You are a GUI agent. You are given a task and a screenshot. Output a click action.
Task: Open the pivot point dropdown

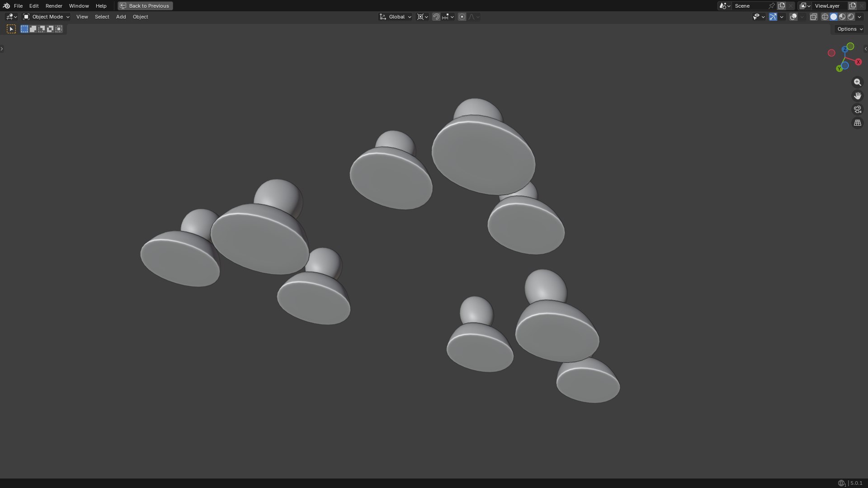coord(422,17)
